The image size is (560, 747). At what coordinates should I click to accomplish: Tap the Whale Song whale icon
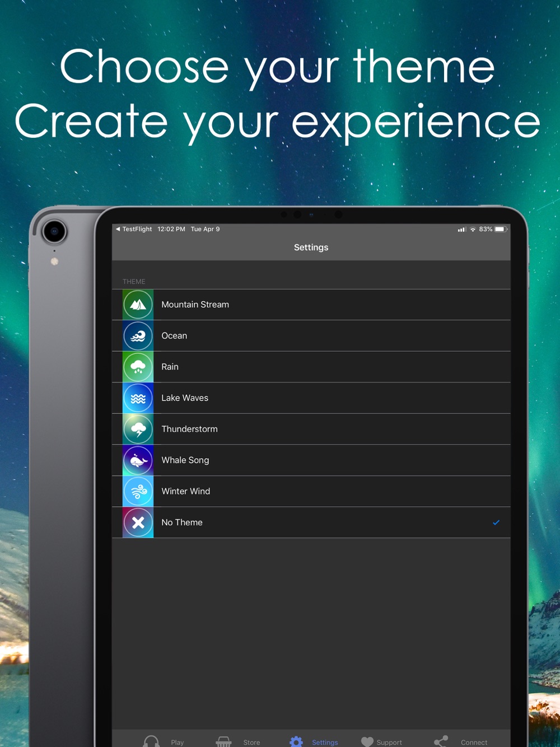tap(138, 460)
